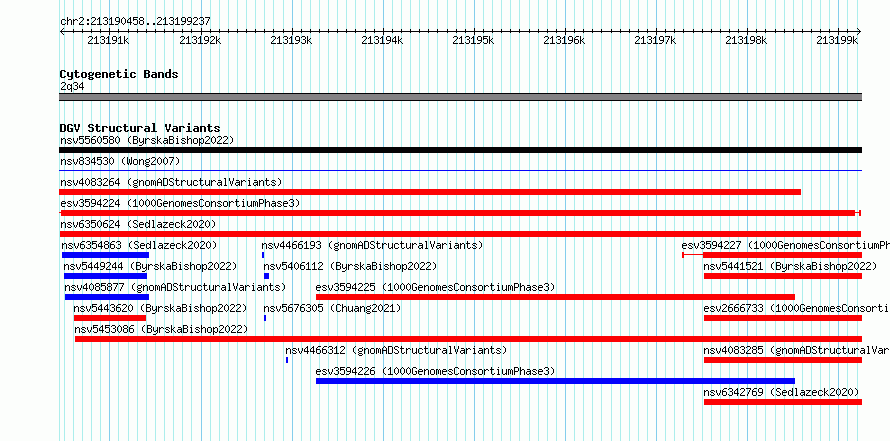This screenshot has width=890, height=441.
Task: Click the 213197k ruler tick label
Action: [656, 40]
